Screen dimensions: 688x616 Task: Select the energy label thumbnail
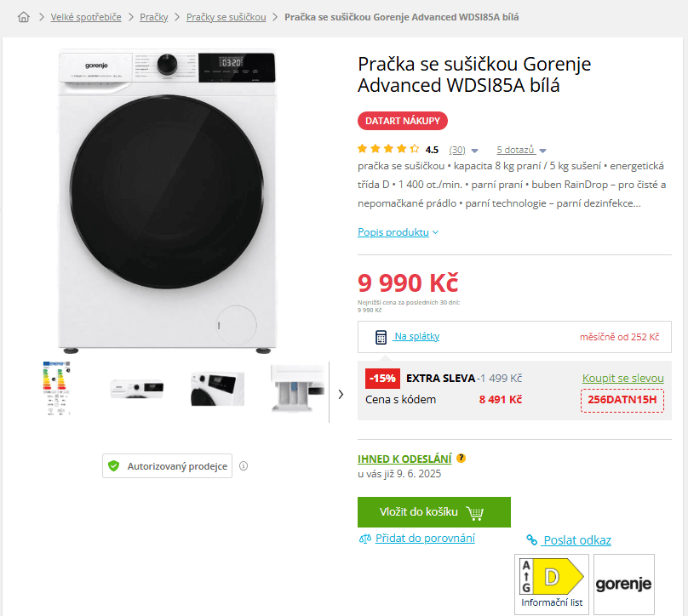tap(56, 388)
